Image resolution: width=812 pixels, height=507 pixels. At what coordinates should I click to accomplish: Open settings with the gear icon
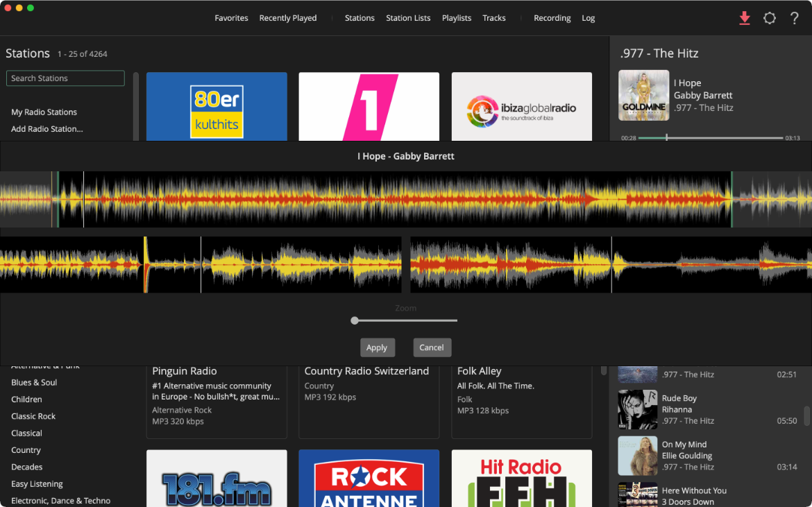coord(770,18)
